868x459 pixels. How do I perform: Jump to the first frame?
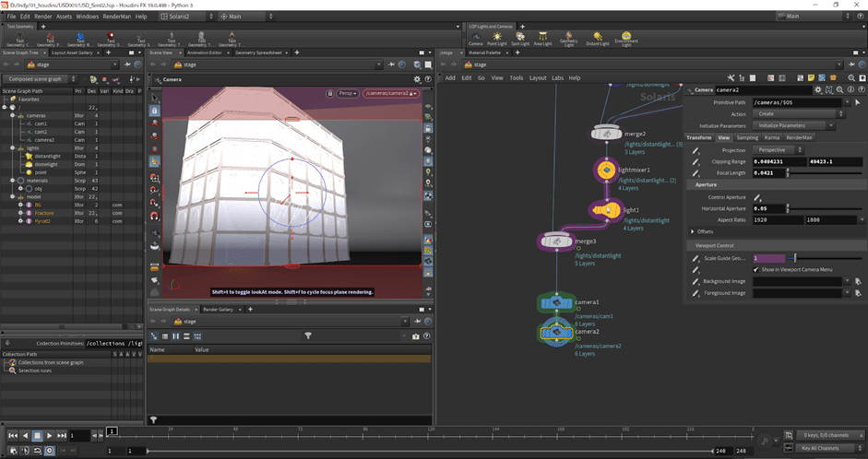(13, 435)
